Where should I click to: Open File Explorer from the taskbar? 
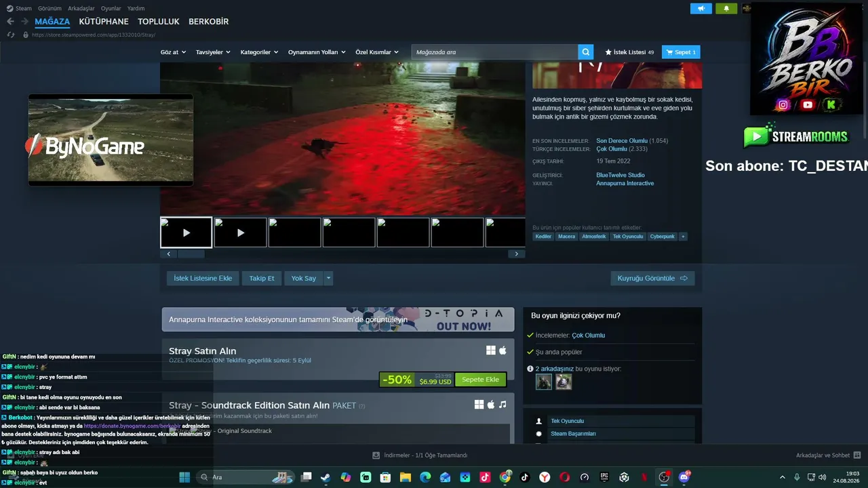click(406, 477)
